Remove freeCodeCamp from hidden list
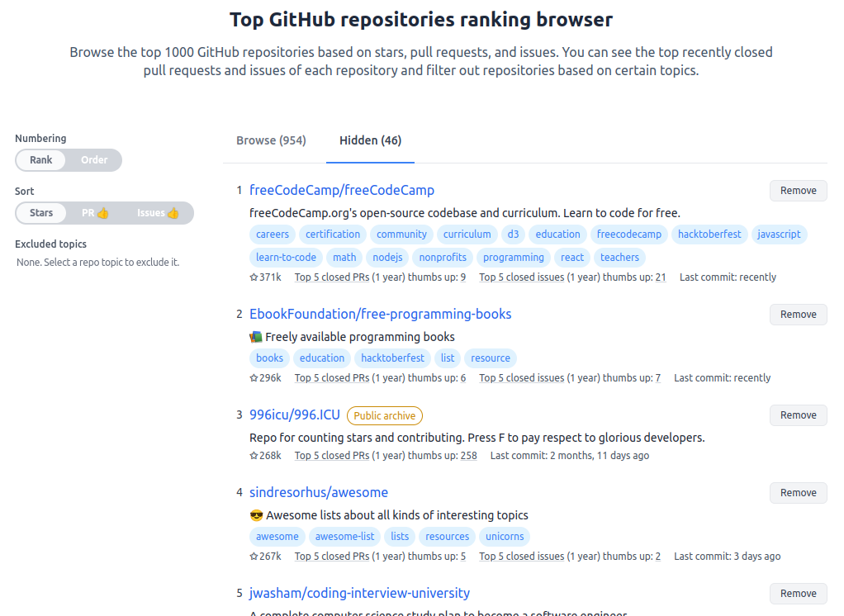Viewport: 844px width, 616px height. point(799,191)
